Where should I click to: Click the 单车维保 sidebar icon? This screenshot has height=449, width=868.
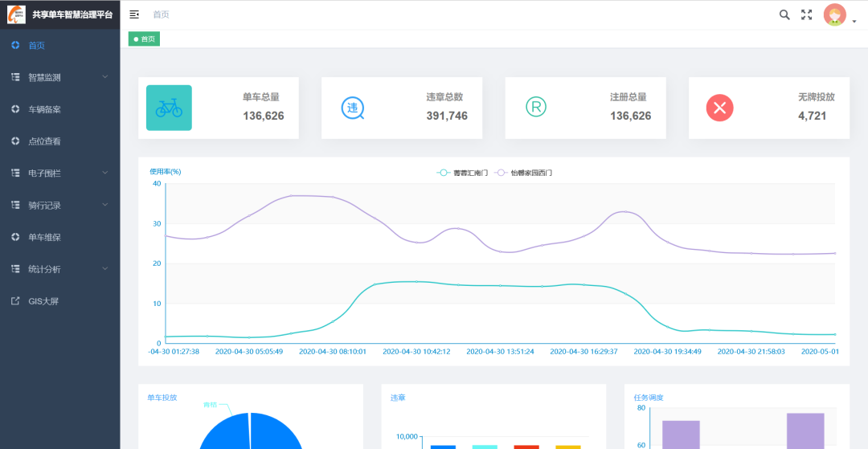(15, 237)
